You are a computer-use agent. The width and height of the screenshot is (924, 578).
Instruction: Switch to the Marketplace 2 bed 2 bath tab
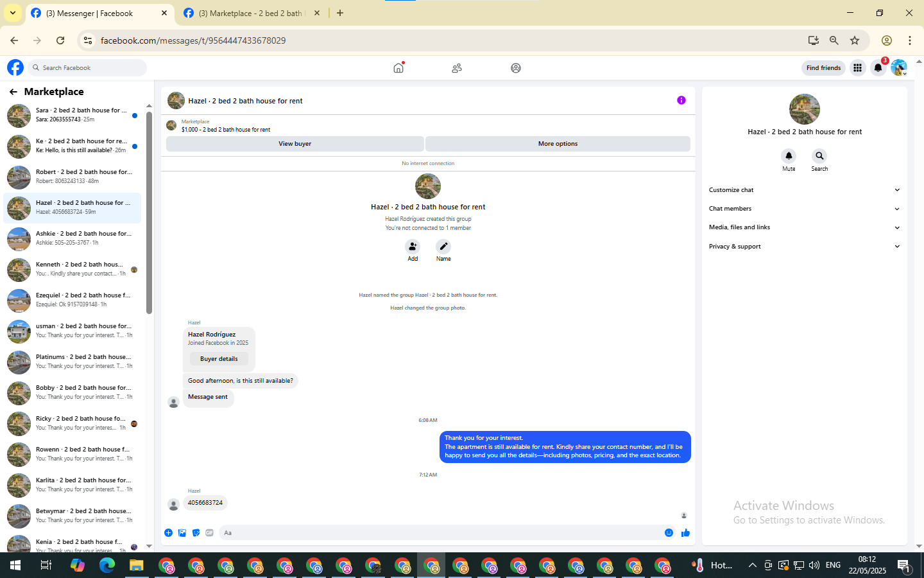(252, 13)
